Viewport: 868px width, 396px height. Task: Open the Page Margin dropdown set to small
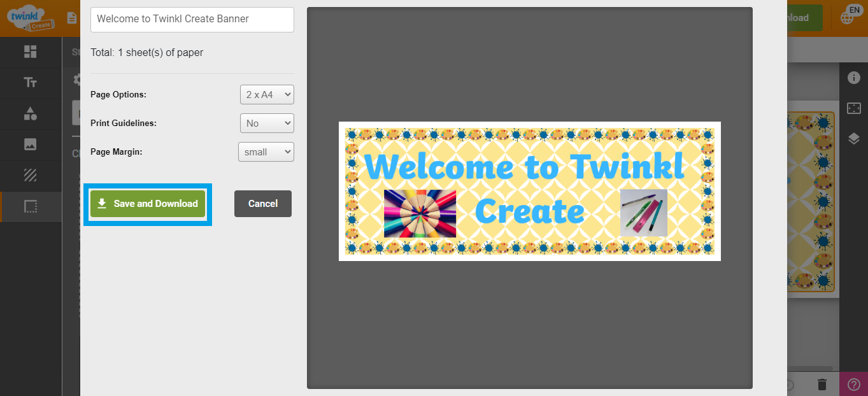pyautogui.click(x=266, y=152)
